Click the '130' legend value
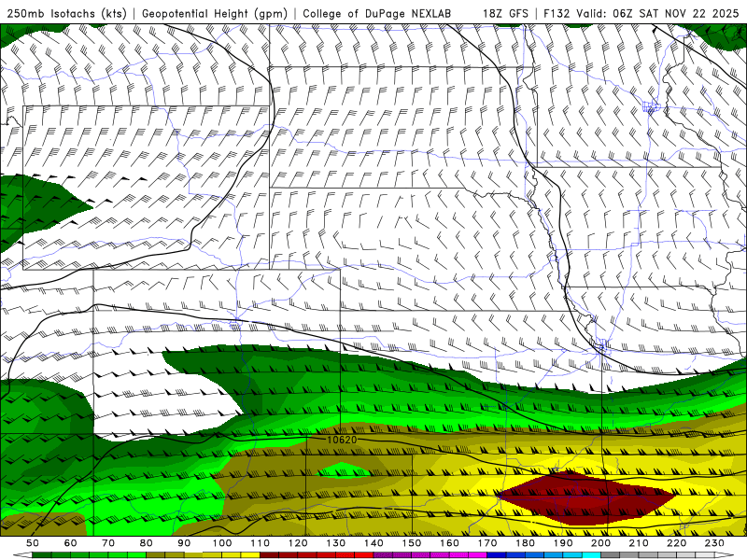 [x=336, y=543]
